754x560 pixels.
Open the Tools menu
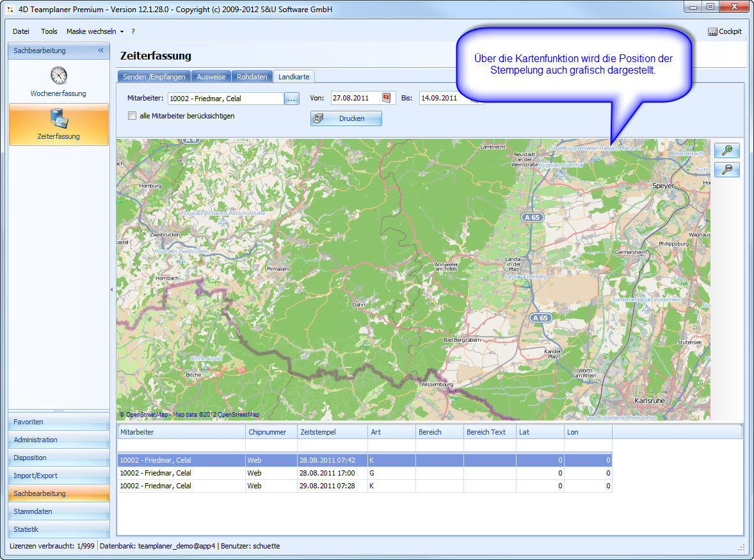49,31
